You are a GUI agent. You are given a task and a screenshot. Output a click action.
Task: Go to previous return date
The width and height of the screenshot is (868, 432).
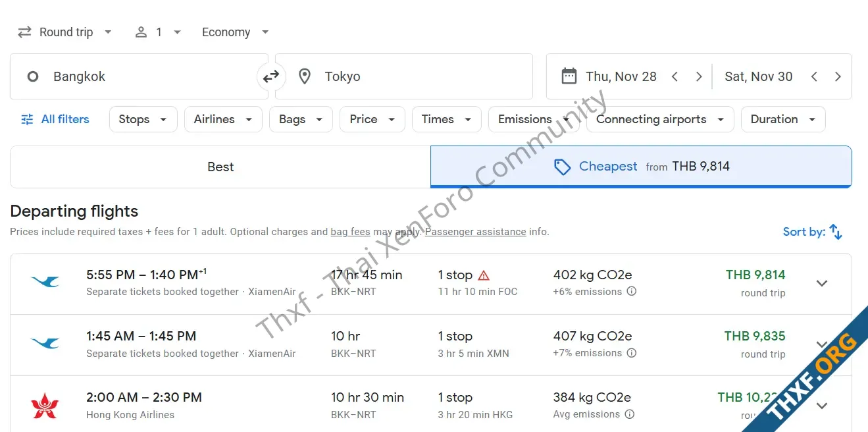[814, 76]
